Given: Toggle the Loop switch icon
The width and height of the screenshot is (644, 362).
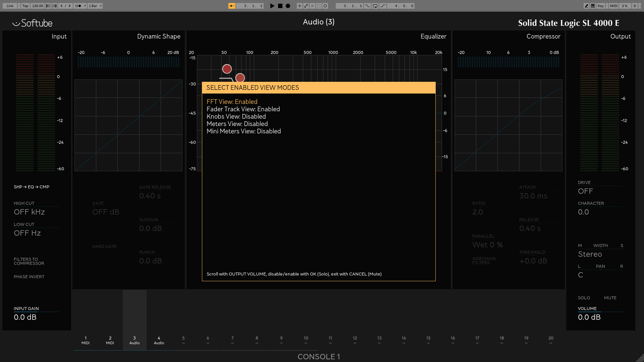Looking at the screenshot, I should (x=375, y=6).
